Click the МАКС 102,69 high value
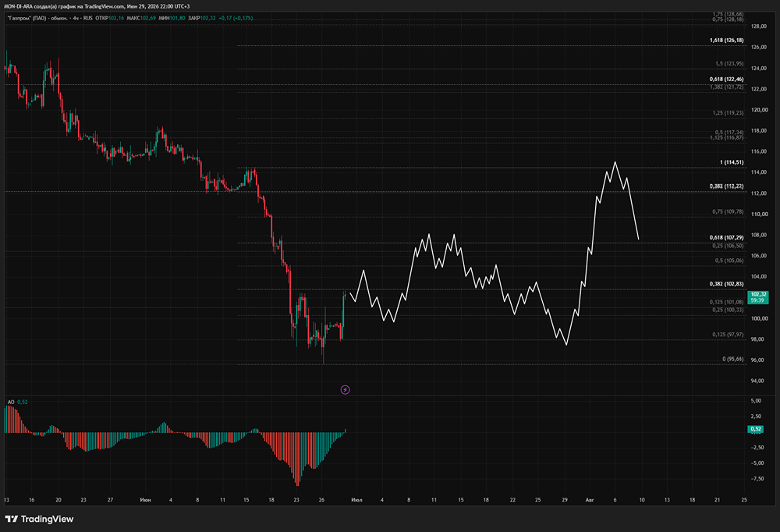 click(x=140, y=18)
